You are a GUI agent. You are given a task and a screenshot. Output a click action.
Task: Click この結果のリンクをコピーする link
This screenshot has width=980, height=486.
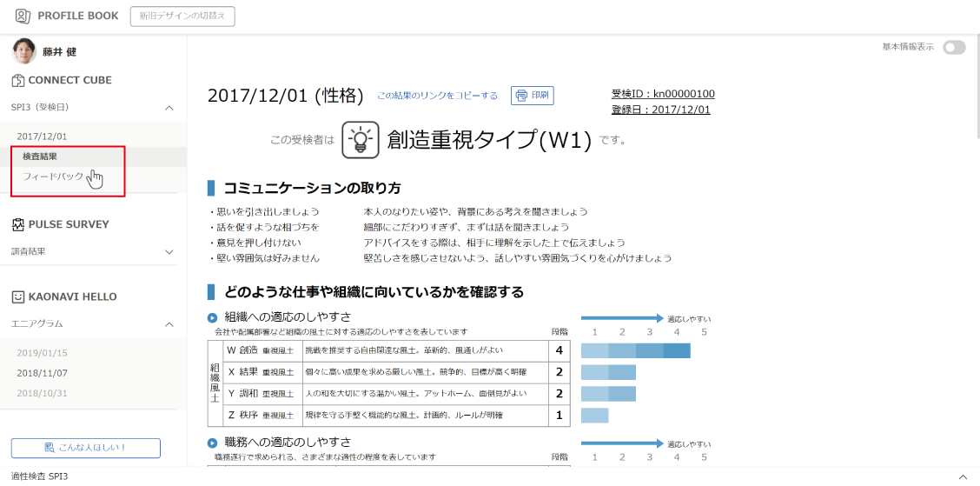437,96
